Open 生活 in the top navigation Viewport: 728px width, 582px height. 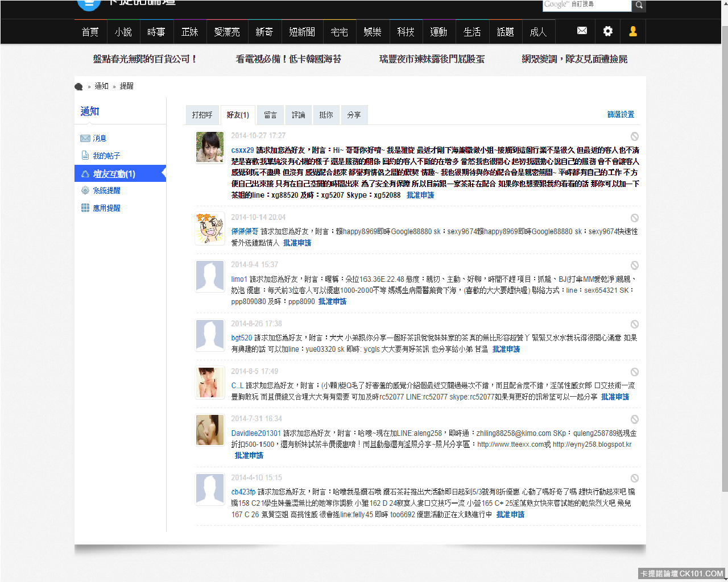tap(472, 32)
